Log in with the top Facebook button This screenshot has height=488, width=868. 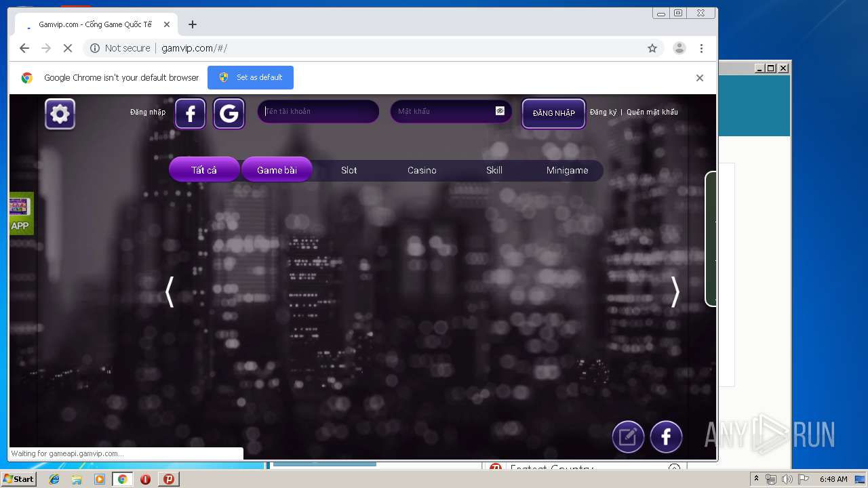coord(190,113)
